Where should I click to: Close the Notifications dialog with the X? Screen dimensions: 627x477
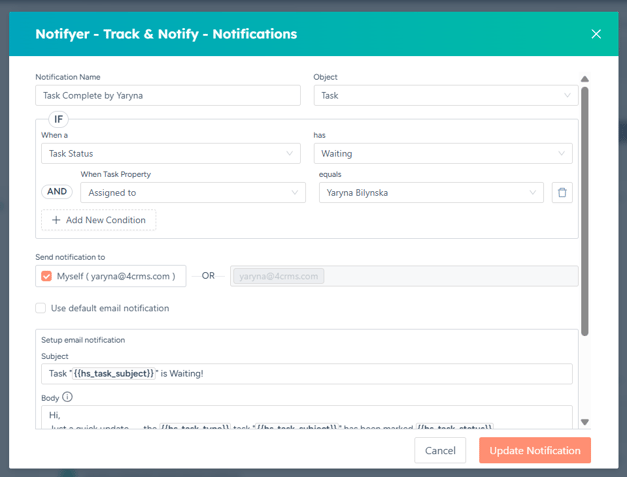coord(596,34)
